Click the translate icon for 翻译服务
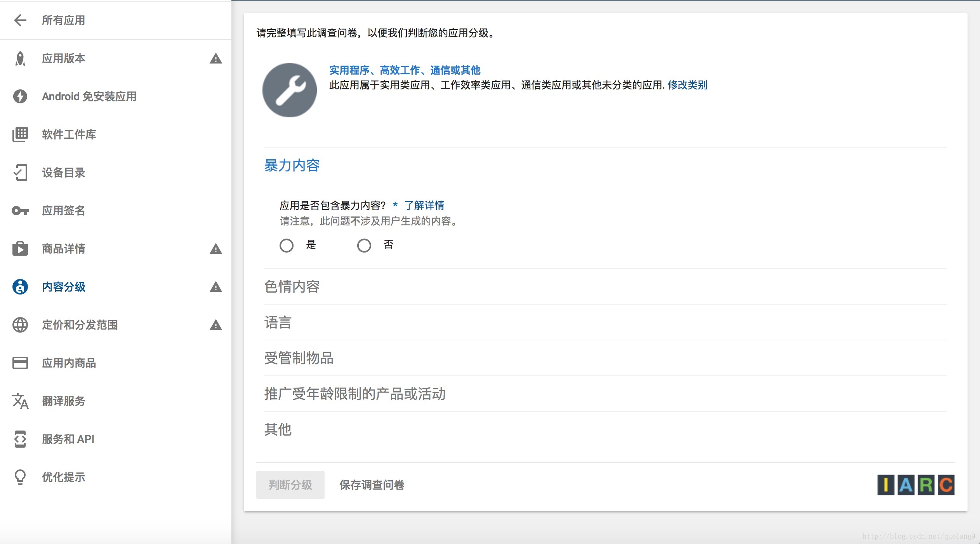 click(20, 401)
